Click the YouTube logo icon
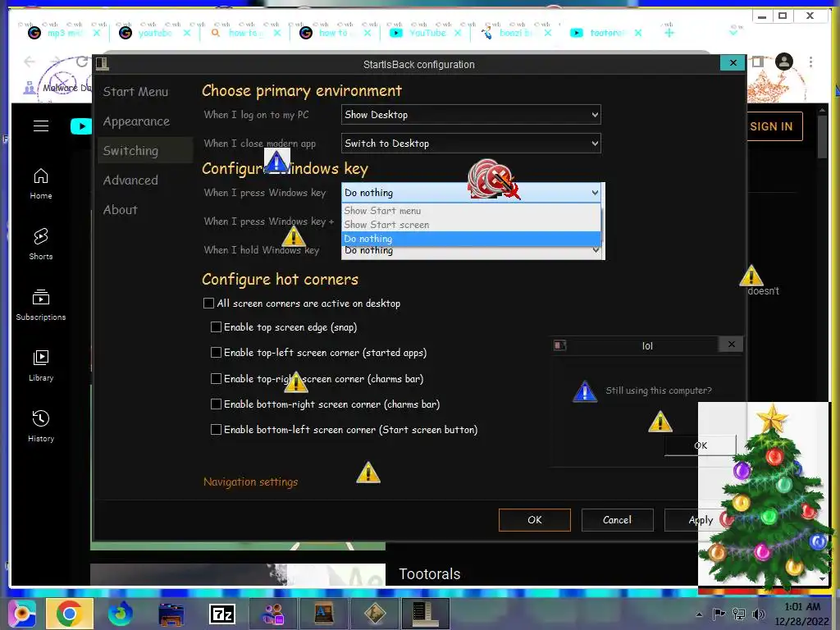 tap(81, 126)
